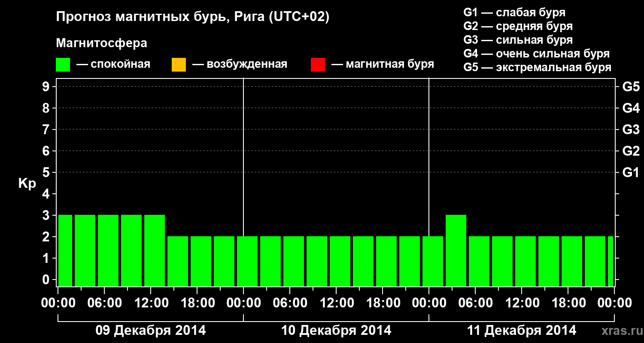The width and height of the screenshot is (644, 343).
Task: Click the value 1 on Kp axis
Action: [47, 258]
